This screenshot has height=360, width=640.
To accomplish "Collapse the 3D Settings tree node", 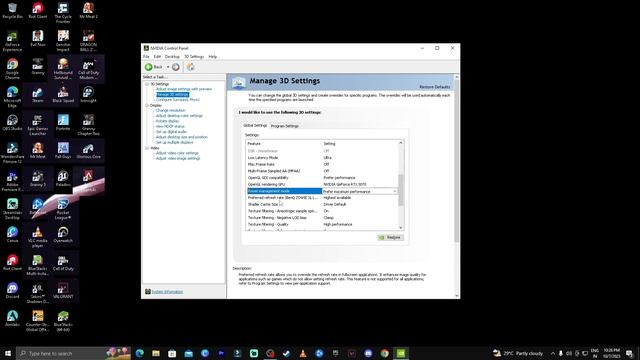I will (147, 84).
